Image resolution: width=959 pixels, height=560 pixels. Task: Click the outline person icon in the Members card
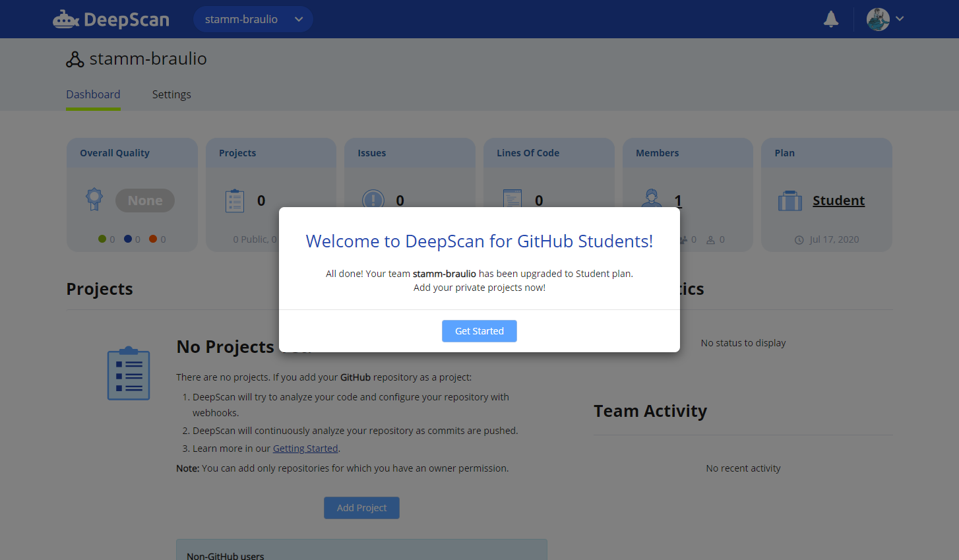coord(710,240)
